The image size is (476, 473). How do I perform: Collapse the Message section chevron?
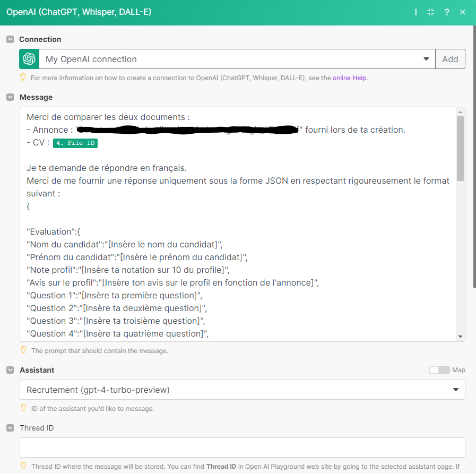[x=10, y=97]
